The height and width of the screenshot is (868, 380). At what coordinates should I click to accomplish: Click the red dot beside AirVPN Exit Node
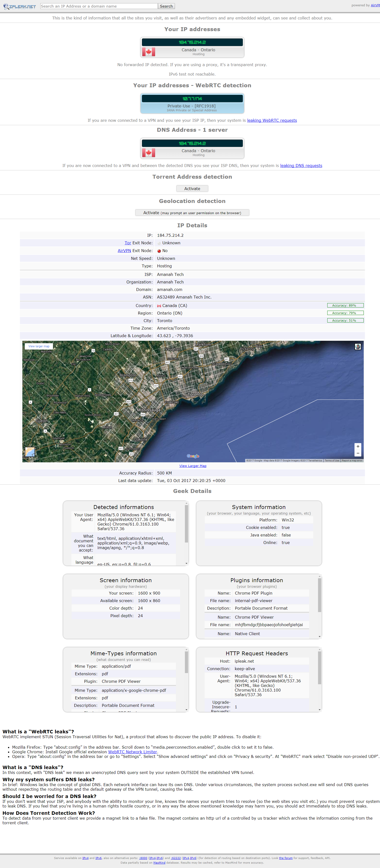(x=159, y=251)
